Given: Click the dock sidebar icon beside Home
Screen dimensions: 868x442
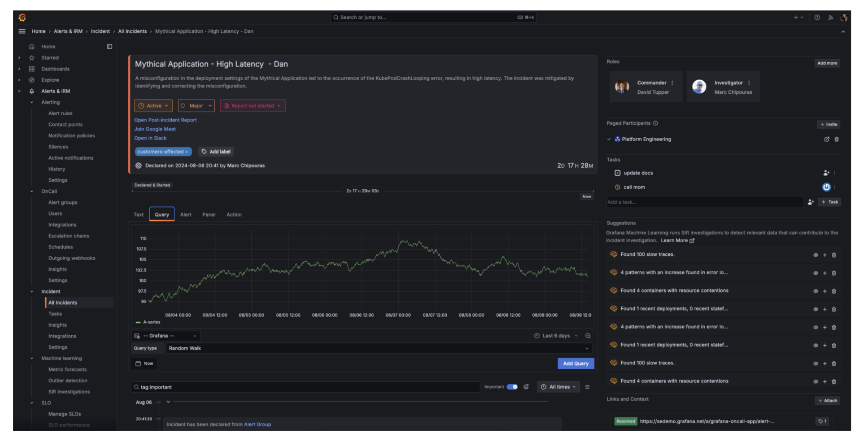Looking at the screenshot, I should (109, 47).
